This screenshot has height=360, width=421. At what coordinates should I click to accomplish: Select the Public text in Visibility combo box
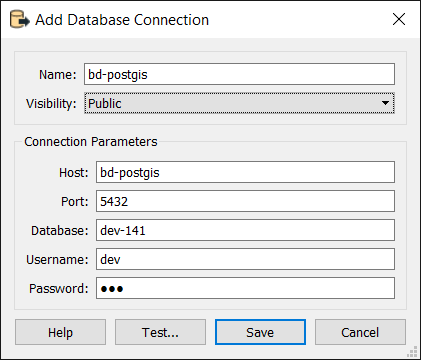point(104,103)
